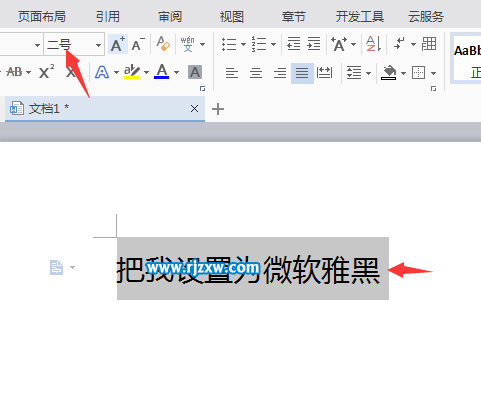The width and height of the screenshot is (481, 401).
Task: Expand the Chinese layout dropdown arrow
Action: point(353,44)
